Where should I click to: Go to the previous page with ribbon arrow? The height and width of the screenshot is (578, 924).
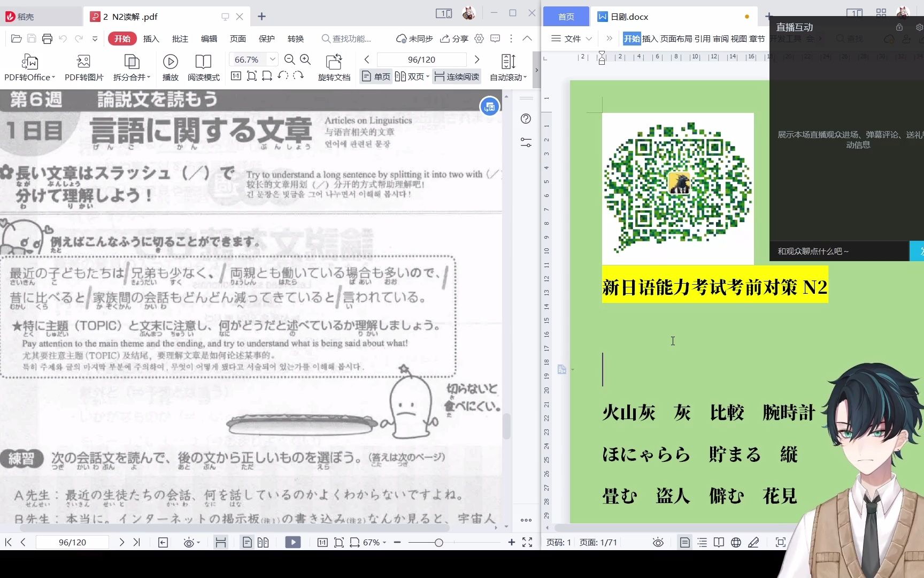pyautogui.click(x=367, y=59)
